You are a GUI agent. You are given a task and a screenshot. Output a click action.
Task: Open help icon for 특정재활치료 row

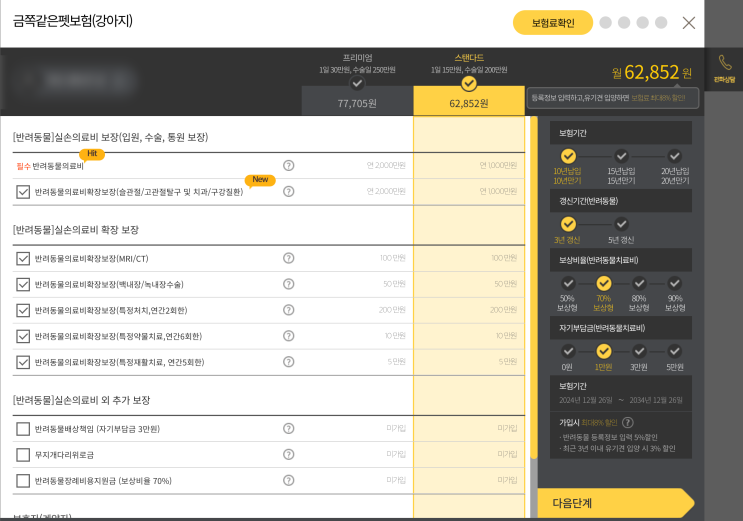pyautogui.click(x=289, y=362)
